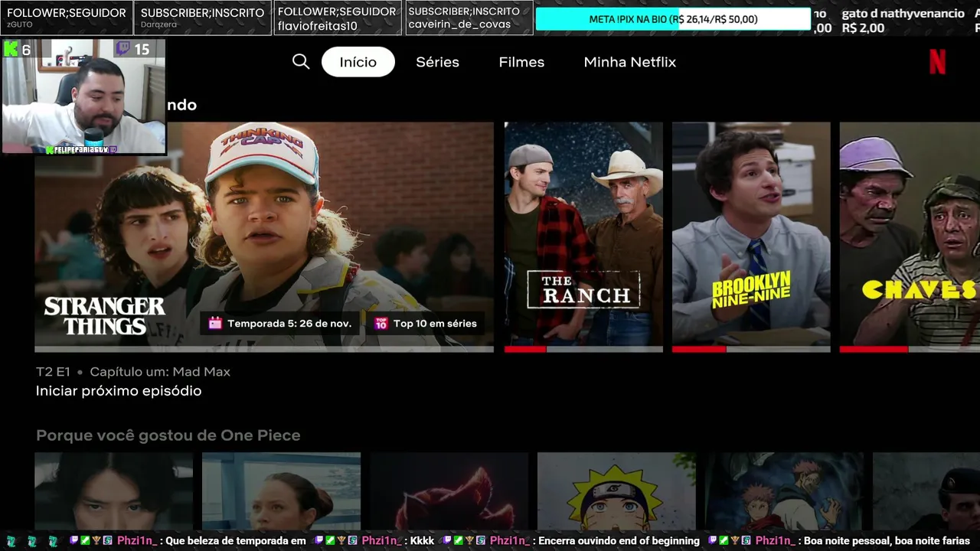Screen dimensions: 980x551
Task: Click the red-toned anime thumbnail in One Piece row
Action: [x=449, y=492]
